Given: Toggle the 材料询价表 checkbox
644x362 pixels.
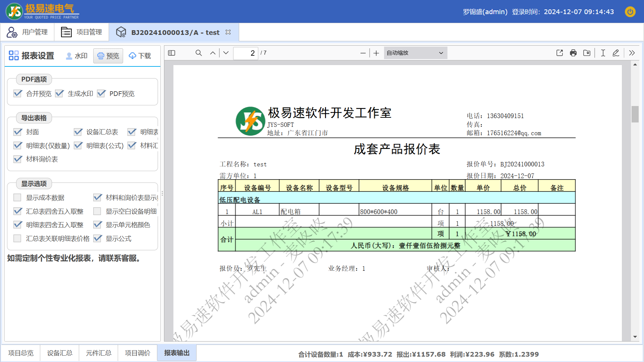Looking at the screenshot, I should coord(17,159).
